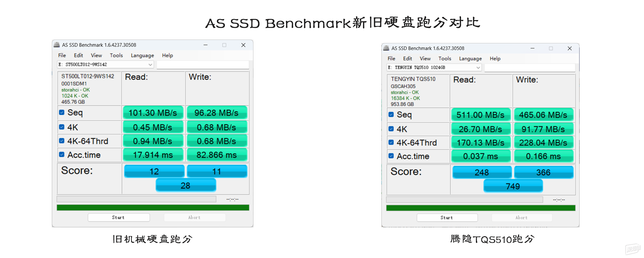The image size is (644, 258).
Task: Toggle the 4K checkbox in right window
Action: [391, 129]
